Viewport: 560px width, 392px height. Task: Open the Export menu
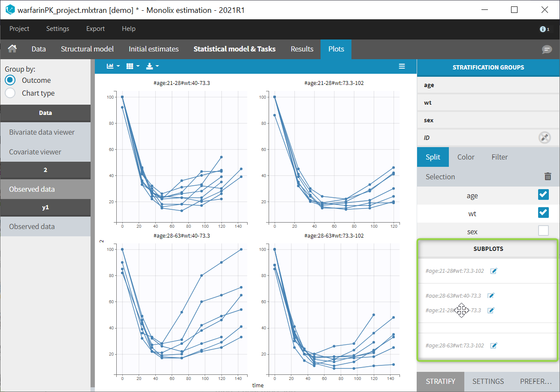(95, 29)
